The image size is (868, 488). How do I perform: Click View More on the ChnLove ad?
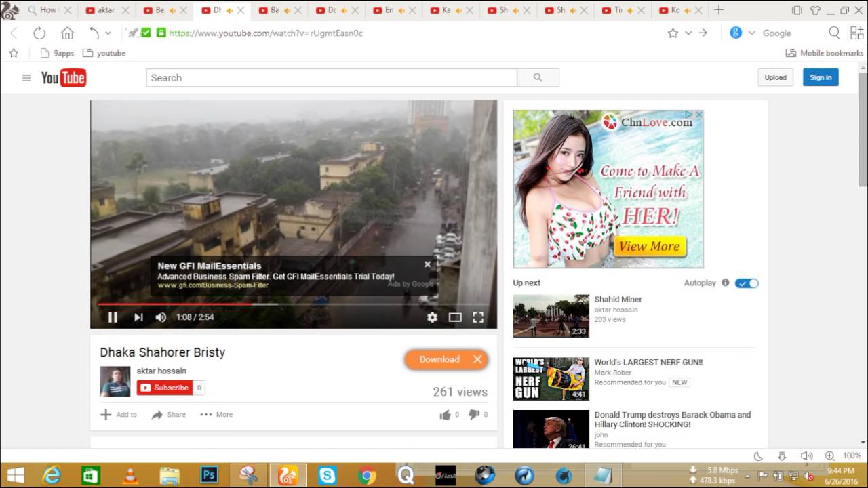click(650, 246)
